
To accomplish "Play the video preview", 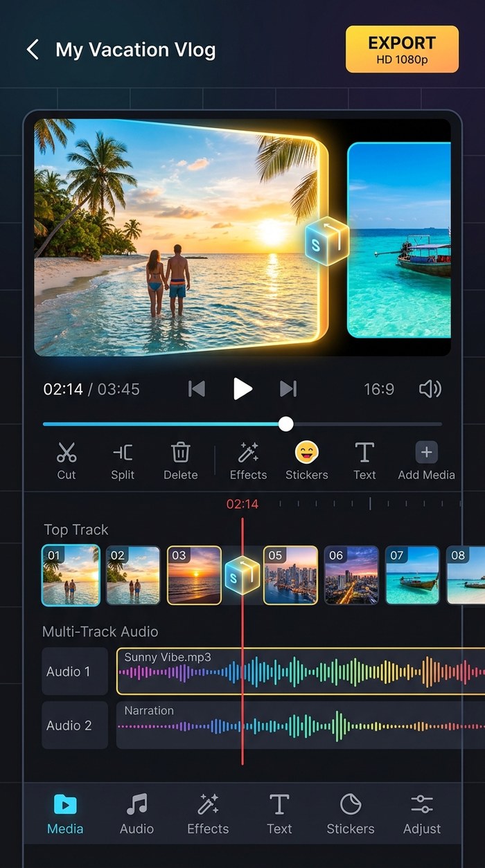I will 242,389.
